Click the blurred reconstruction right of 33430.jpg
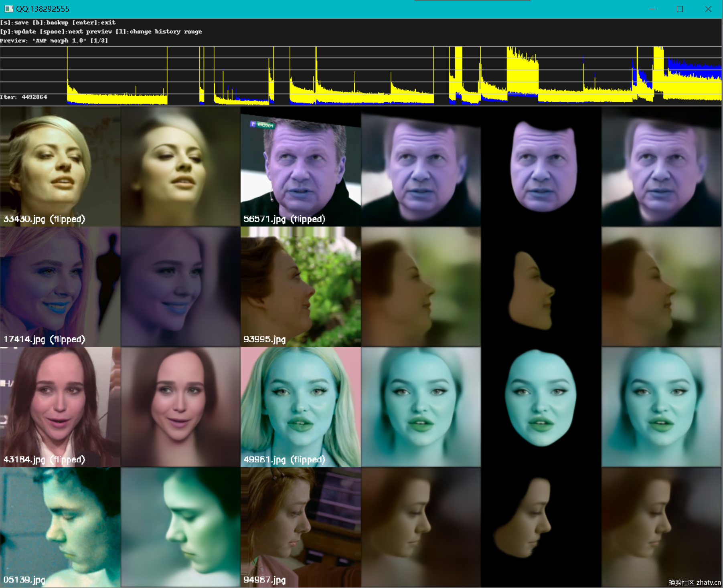Screen dimensions: 723x588 pos(180,166)
